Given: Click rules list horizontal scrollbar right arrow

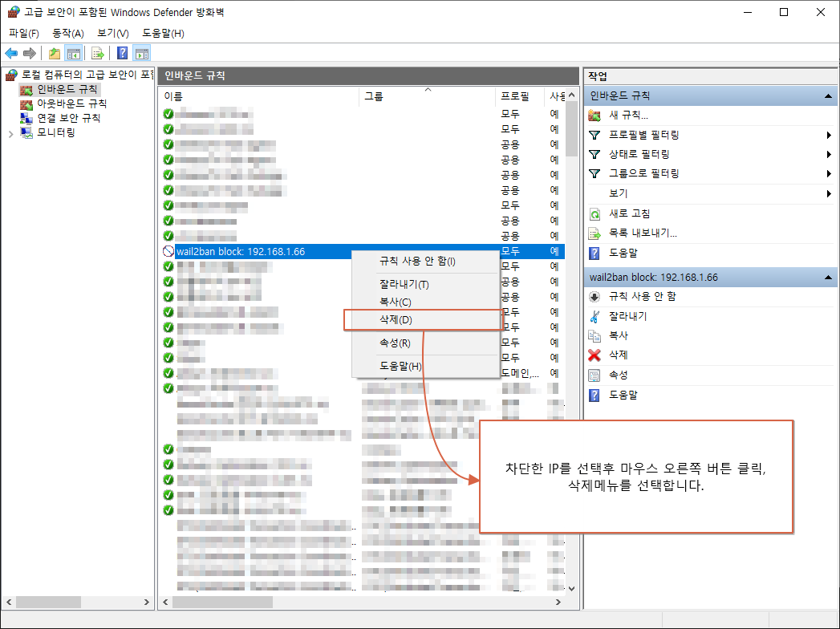Looking at the screenshot, I should [x=558, y=603].
